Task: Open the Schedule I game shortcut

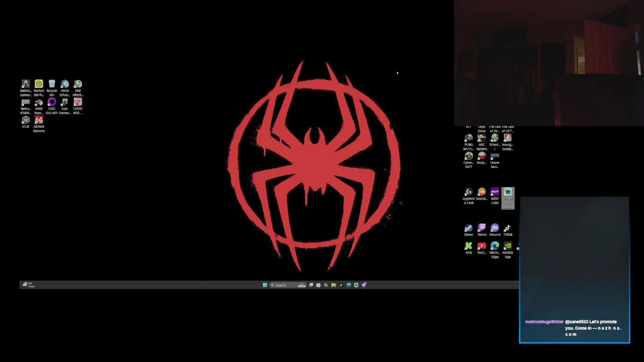Action: tap(495, 142)
